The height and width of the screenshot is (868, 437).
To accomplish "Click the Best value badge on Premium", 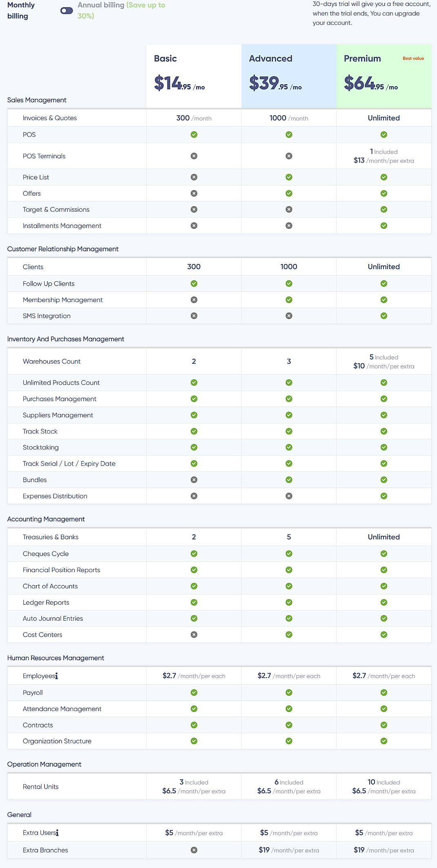I will pos(413,58).
